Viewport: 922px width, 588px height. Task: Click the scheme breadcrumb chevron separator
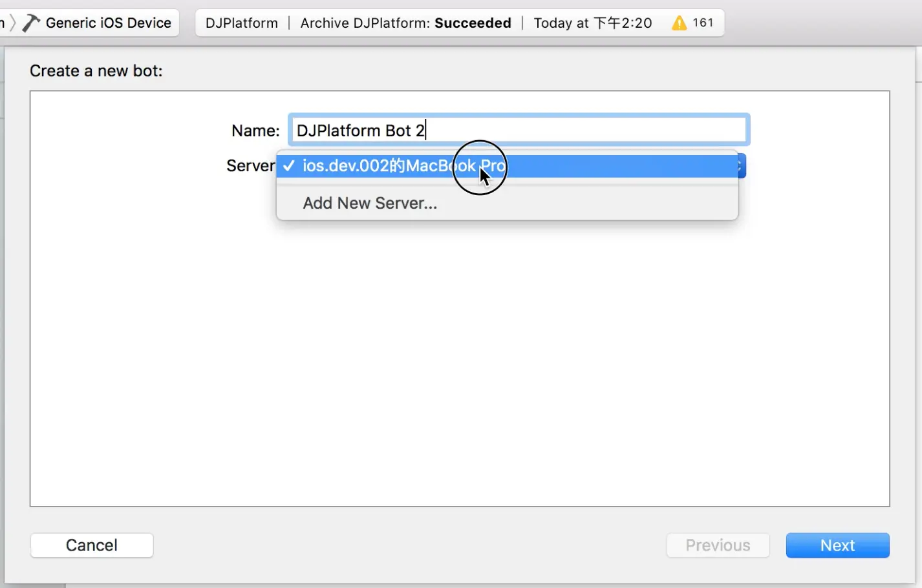point(12,23)
